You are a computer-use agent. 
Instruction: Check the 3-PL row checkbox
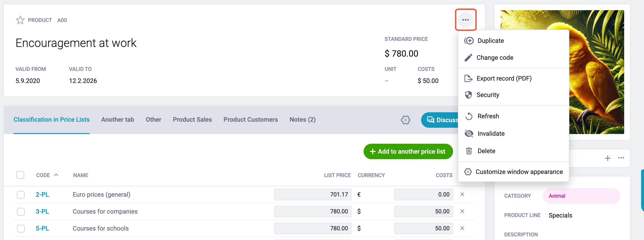coord(21,211)
